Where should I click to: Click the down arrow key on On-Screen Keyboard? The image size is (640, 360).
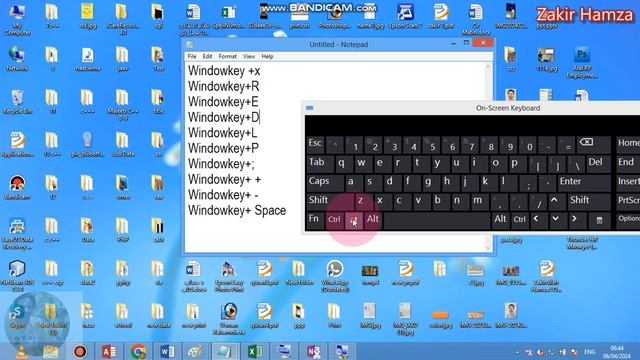pos(556,220)
